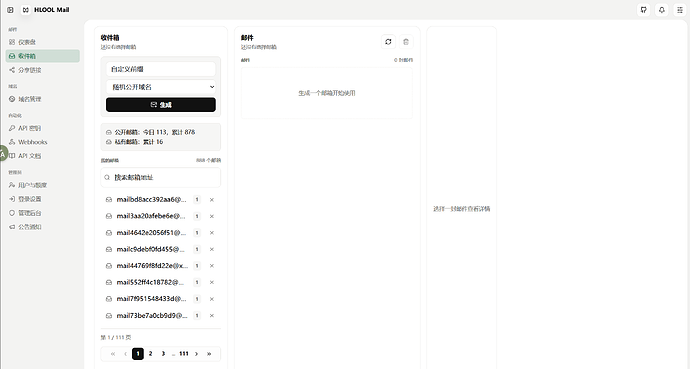Focus the 自定义前缀 input field

click(161, 69)
